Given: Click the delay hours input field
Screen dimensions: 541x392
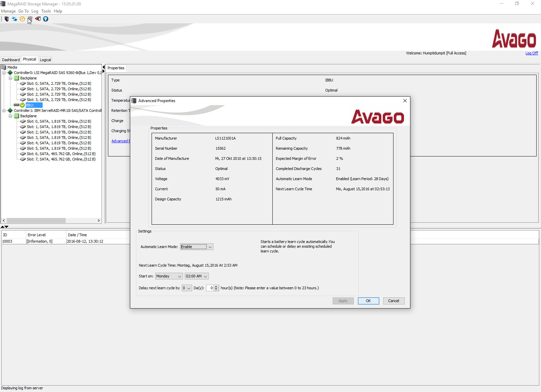Looking at the screenshot, I should click(x=210, y=288).
